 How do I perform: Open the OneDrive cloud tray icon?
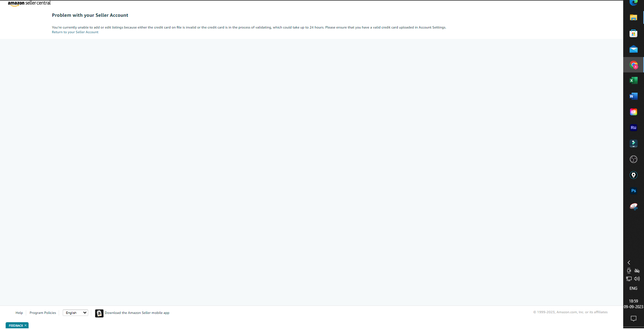pos(637,271)
